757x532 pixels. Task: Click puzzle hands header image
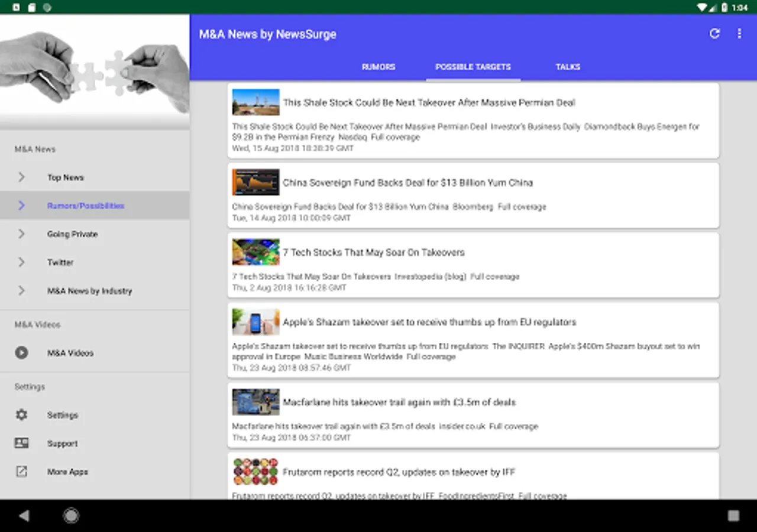tap(95, 72)
